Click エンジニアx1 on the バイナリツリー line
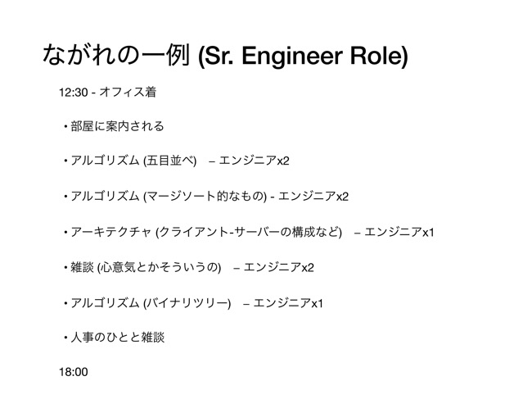532x399 pixels. point(288,302)
